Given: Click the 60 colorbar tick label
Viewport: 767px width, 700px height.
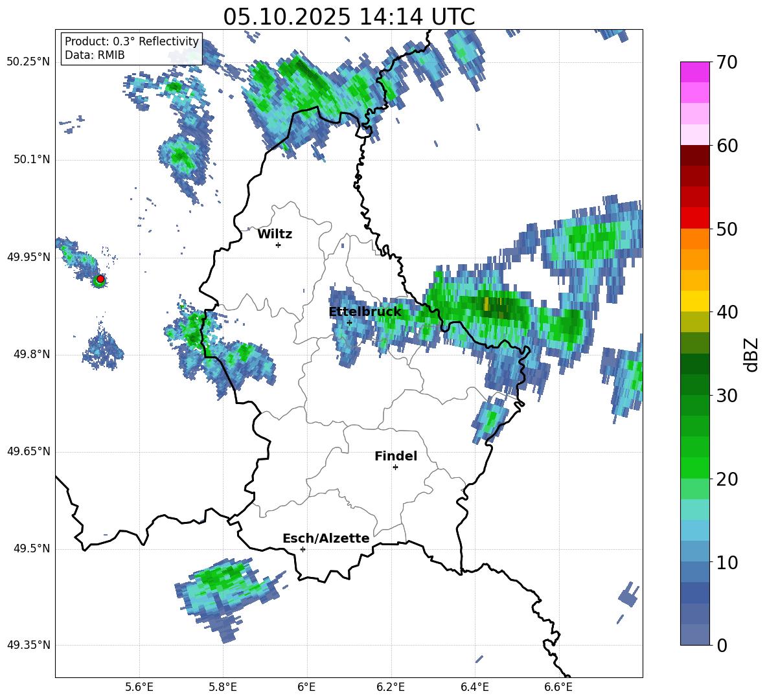Looking at the screenshot, I should [727, 146].
